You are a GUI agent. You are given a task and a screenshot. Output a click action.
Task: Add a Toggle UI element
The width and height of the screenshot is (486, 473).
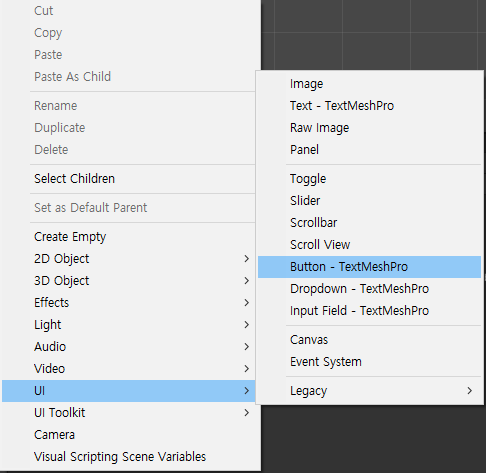click(x=369, y=179)
